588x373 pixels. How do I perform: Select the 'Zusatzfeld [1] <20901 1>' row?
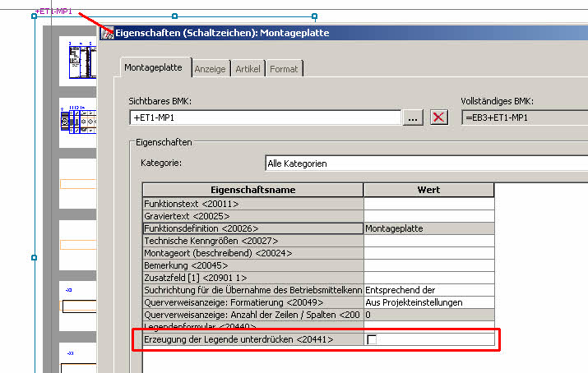252,278
